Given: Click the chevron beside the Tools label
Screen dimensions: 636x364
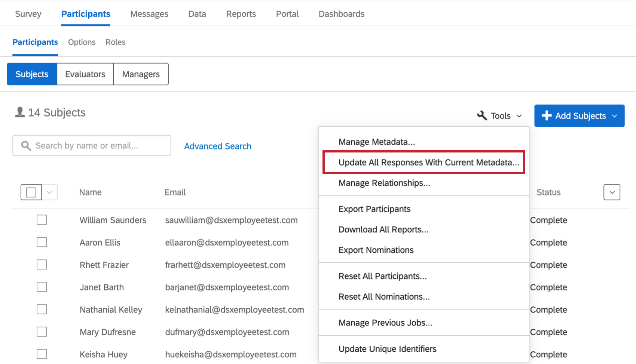Looking at the screenshot, I should [520, 116].
